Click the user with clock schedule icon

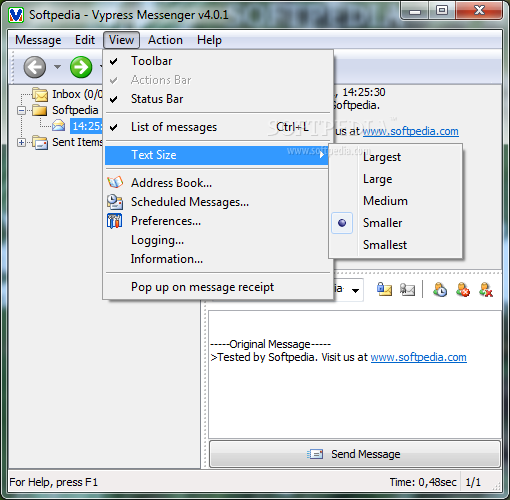[440, 289]
